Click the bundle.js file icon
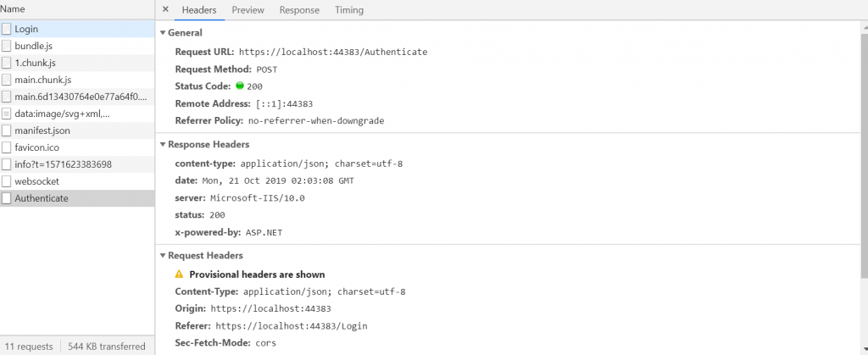This screenshot has width=868, height=355. pos(7,46)
